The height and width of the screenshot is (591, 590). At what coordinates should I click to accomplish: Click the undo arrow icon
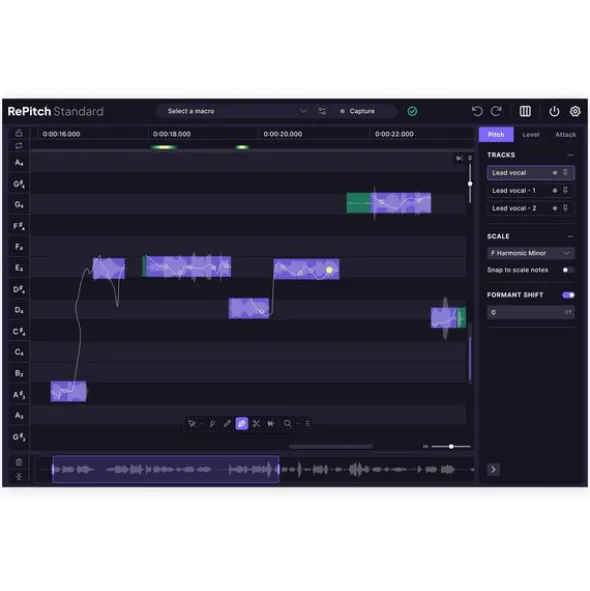pyautogui.click(x=477, y=111)
